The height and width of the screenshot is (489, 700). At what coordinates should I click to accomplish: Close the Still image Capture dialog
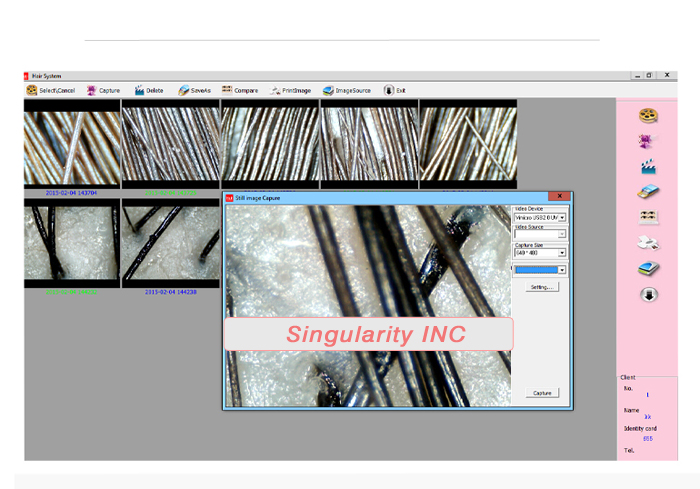559,196
